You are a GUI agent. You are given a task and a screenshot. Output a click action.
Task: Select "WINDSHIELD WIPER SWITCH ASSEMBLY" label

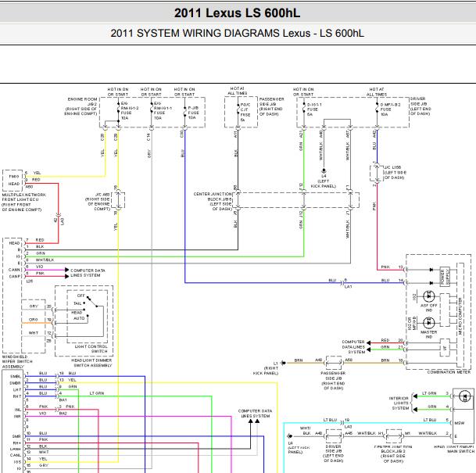tap(17, 361)
